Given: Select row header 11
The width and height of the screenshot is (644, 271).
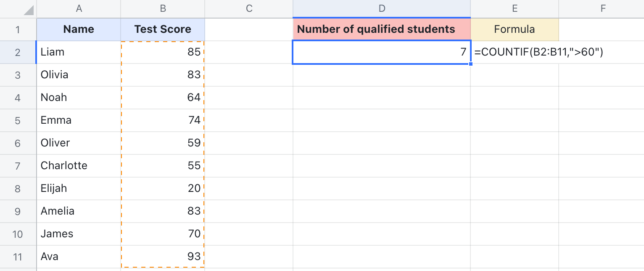Looking at the screenshot, I should click(x=18, y=256).
